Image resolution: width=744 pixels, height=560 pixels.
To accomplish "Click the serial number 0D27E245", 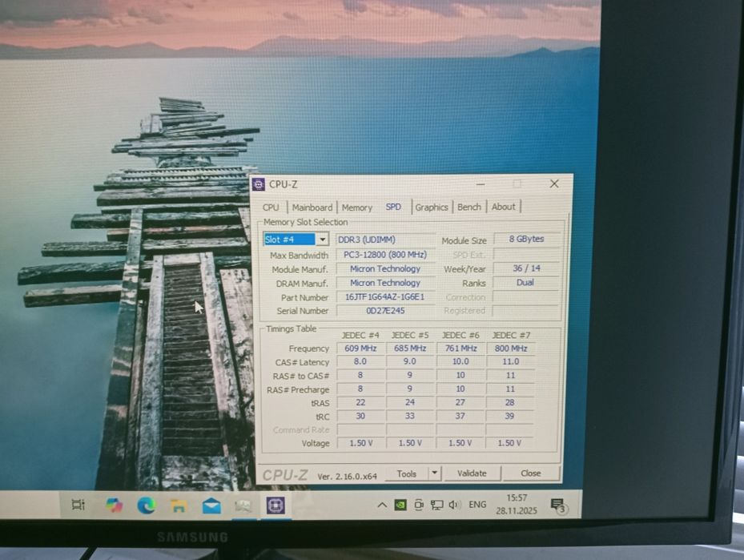I will point(385,310).
